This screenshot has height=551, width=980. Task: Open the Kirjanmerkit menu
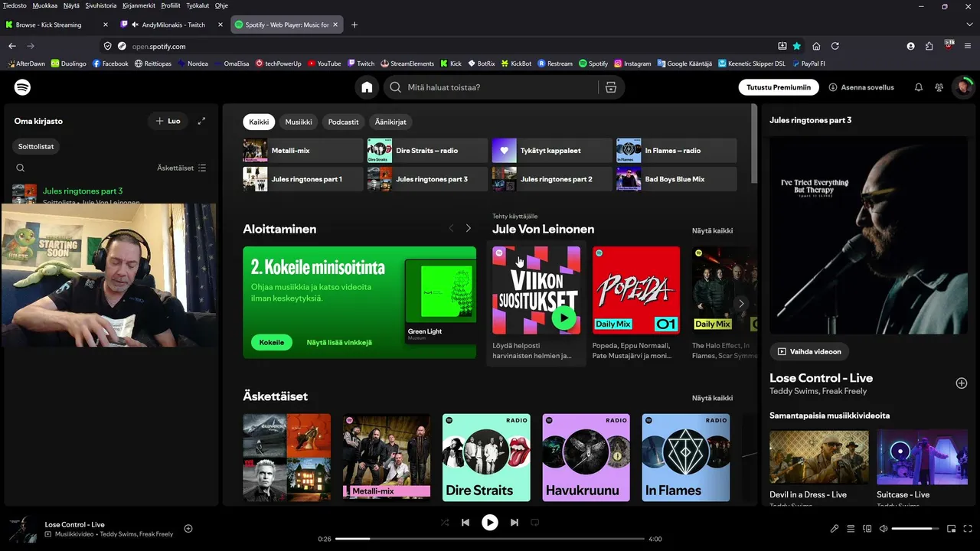coord(139,5)
